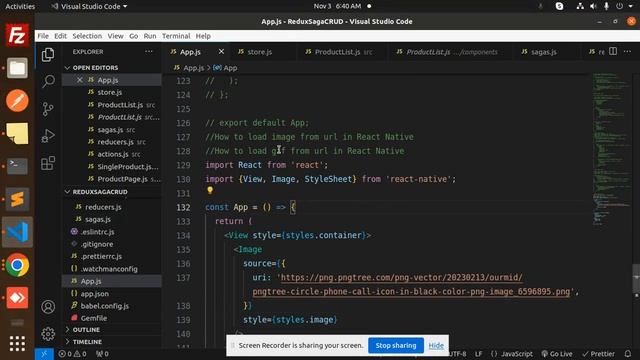Launch FileZilla from the dock
640x360 pixels.
pyautogui.click(x=17, y=35)
